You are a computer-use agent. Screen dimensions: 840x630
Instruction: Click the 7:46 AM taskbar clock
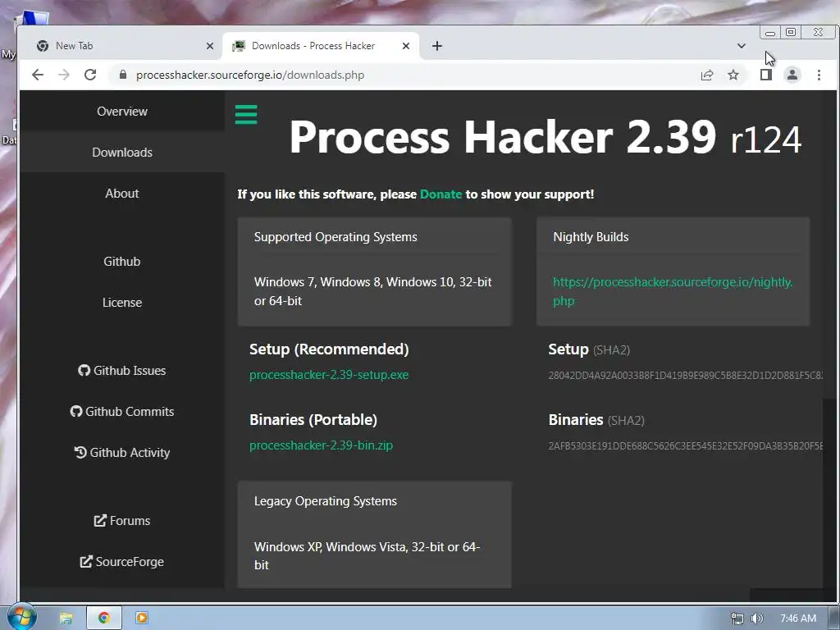[x=798, y=619]
